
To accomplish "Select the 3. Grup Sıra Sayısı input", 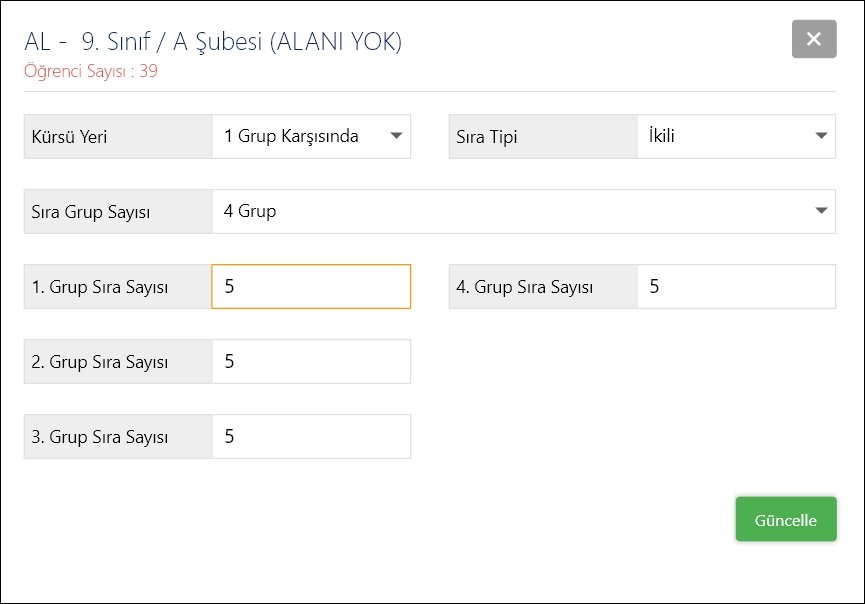I will point(311,437).
